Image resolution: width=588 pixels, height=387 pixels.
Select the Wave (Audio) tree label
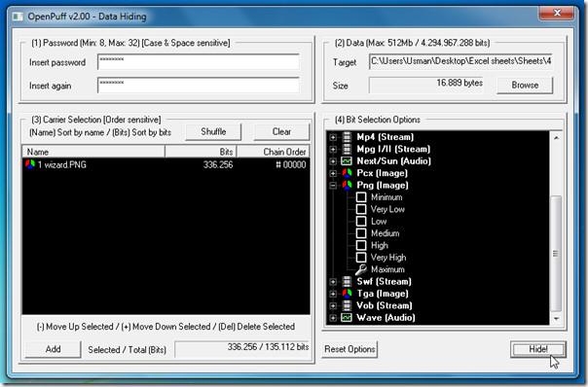(x=386, y=318)
